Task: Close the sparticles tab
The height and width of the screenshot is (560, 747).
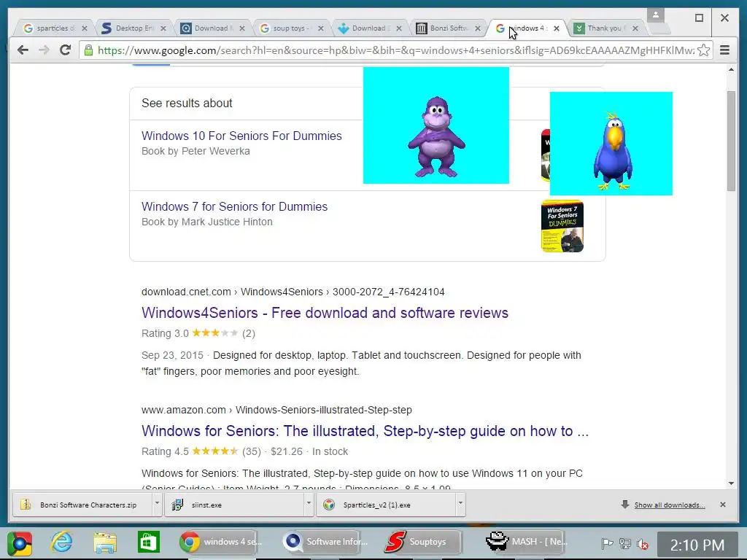Action: click(85, 28)
